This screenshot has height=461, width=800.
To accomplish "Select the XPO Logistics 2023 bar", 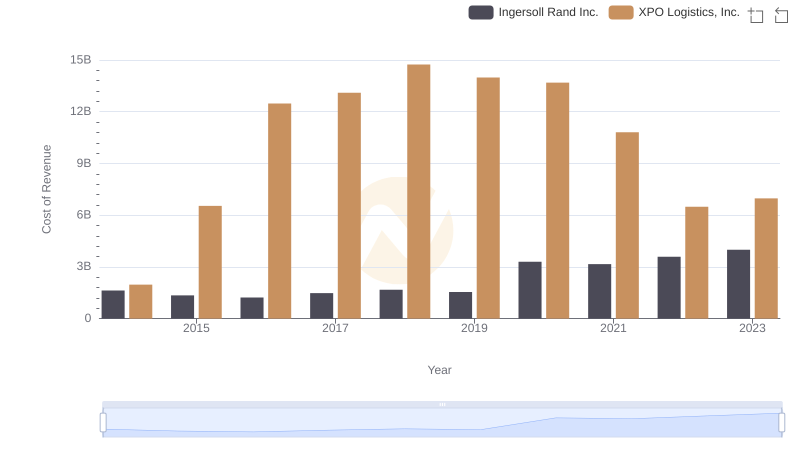I will pyautogui.click(x=766, y=259).
